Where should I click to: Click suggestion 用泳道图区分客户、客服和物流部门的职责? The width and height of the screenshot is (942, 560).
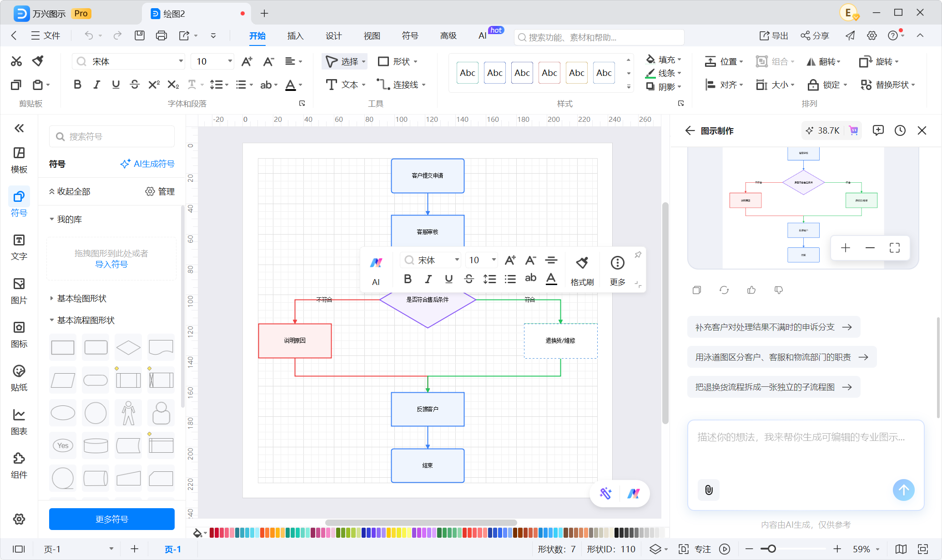(x=781, y=357)
